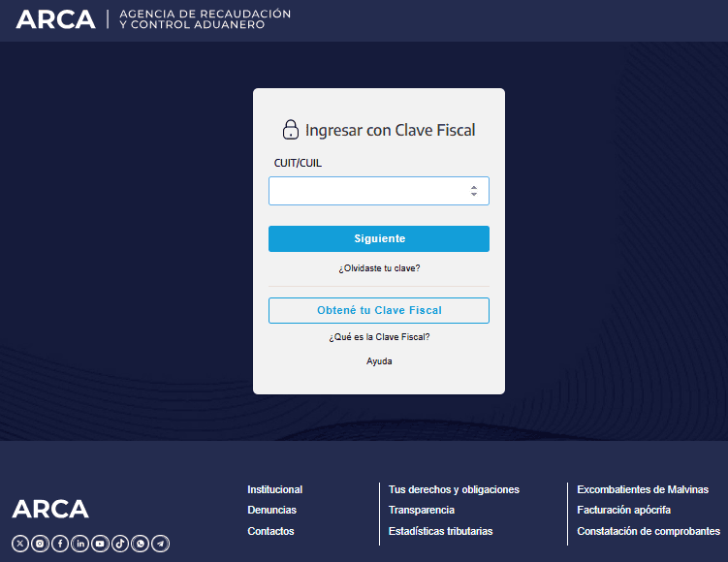Go to Institucional footer link
The height and width of the screenshot is (562, 728).
[275, 489]
